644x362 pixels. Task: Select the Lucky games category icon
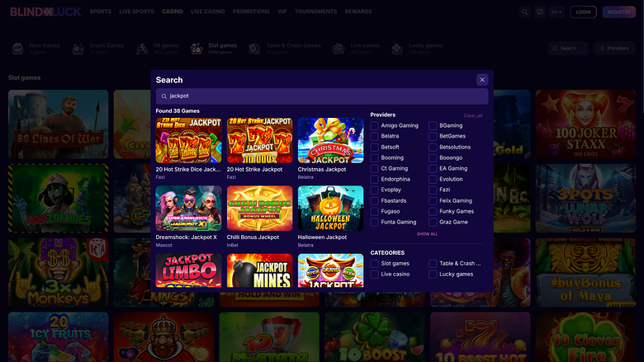click(x=397, y=49)
